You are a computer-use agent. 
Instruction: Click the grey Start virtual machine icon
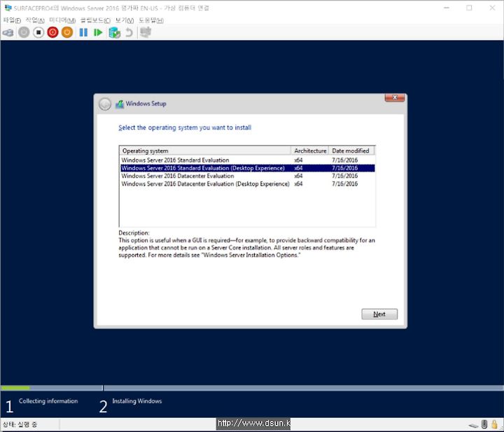pyautogui.click(x=24, y=32)
